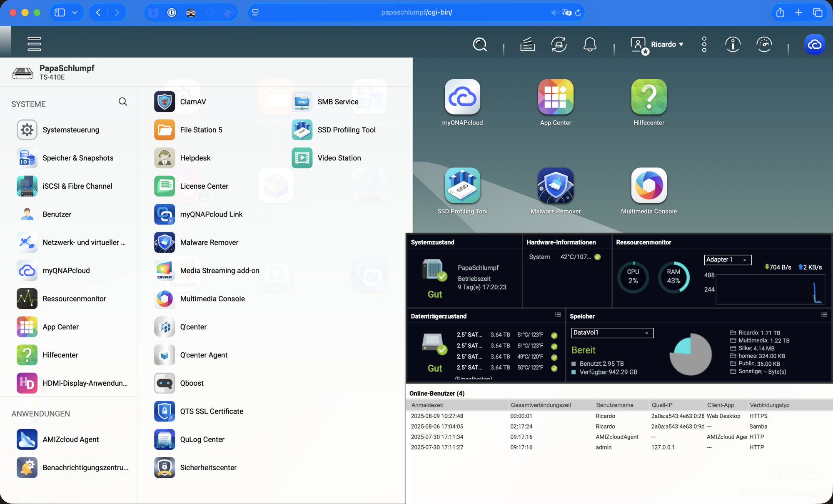Click the Safari address bar
Viewport: 833px width, 504px height.
pos(416,12)
